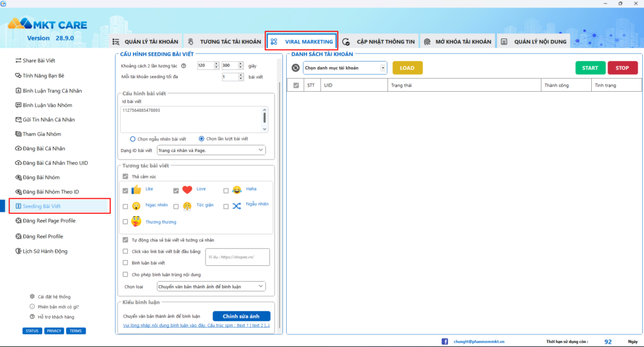Expand the Dạng ID bài viết dropdown

pos(210,150)
